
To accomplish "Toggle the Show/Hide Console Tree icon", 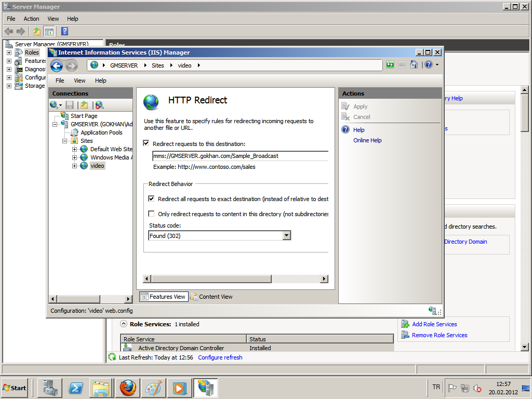I will pyautogui.click(x=49, y=32).
